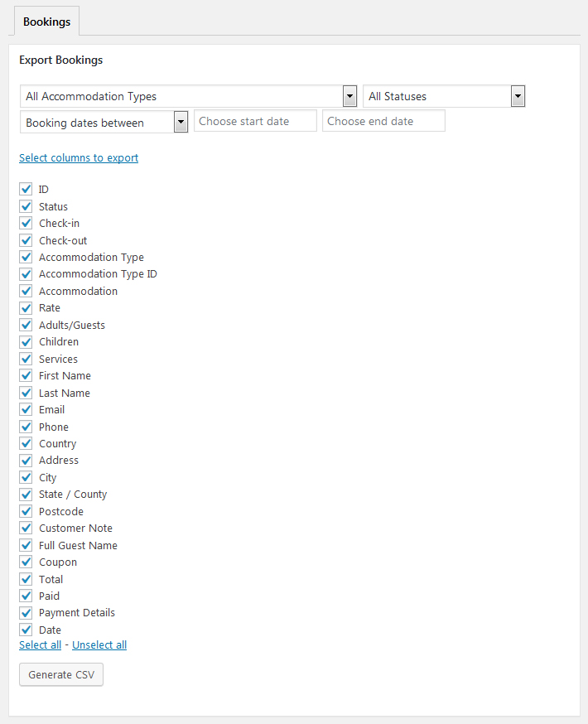This screenshot has height=724, width=588.
Task: Expand the All Statuses dropdown
Action: 444,96
